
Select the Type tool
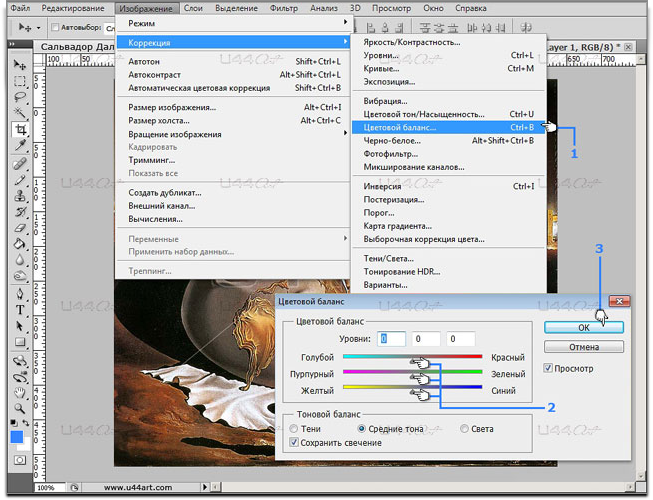point(20,310)
